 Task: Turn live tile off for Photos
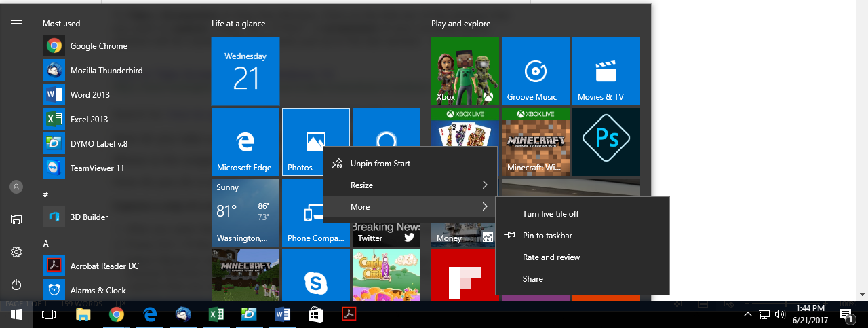click(550, 214)
